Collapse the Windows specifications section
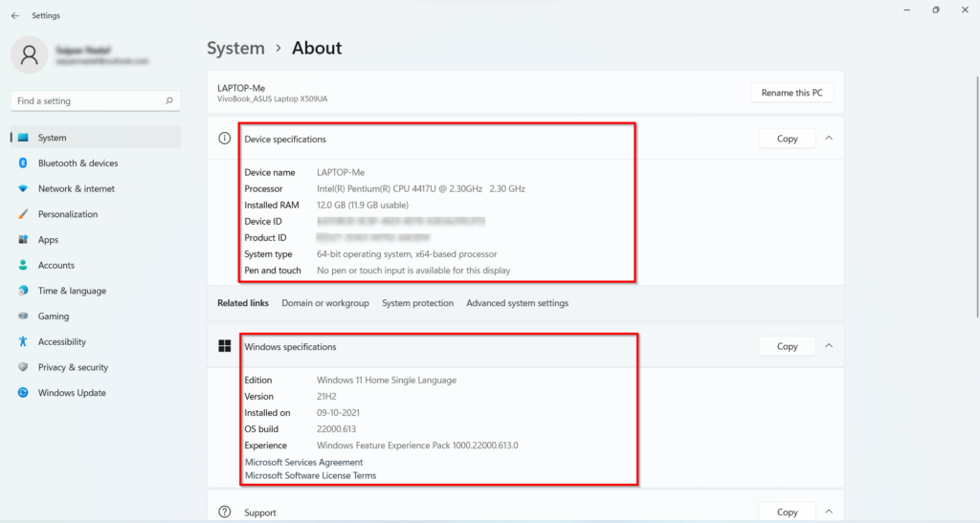Screen dimensions: 980x523 click(x=829, y=346)
